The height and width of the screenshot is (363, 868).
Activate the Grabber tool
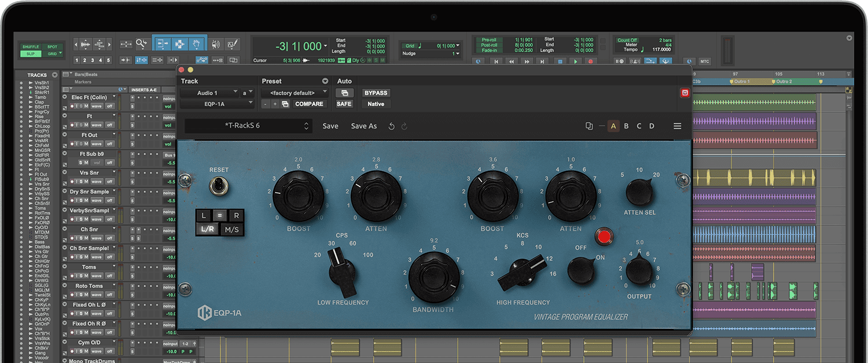pos(196,44)
